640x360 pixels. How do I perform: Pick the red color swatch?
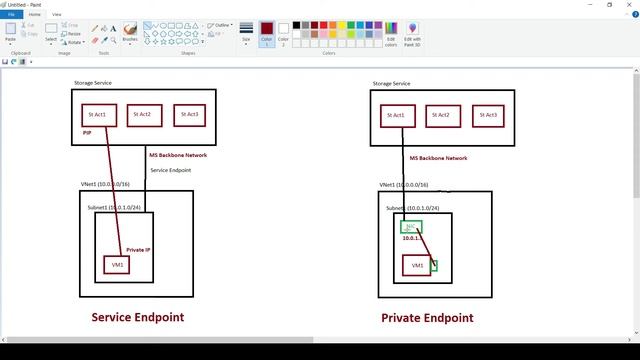pos(324,25)
